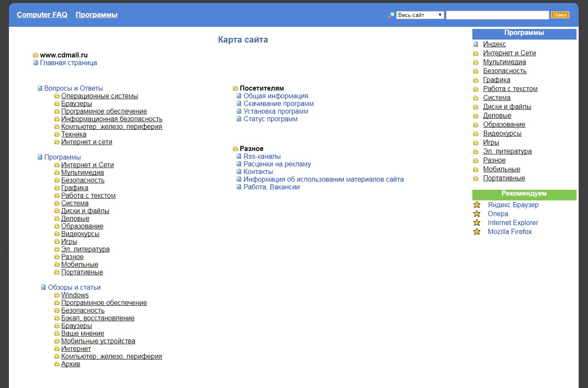Open Образование in the sitemap list
This screenshot has height=388, width=588.
coord(82,226)
